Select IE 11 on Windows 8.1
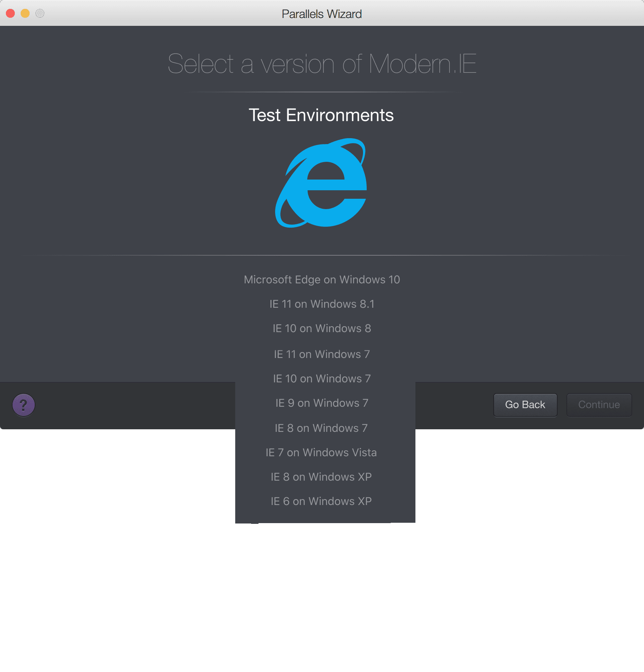644x672 pixels. 322,304
